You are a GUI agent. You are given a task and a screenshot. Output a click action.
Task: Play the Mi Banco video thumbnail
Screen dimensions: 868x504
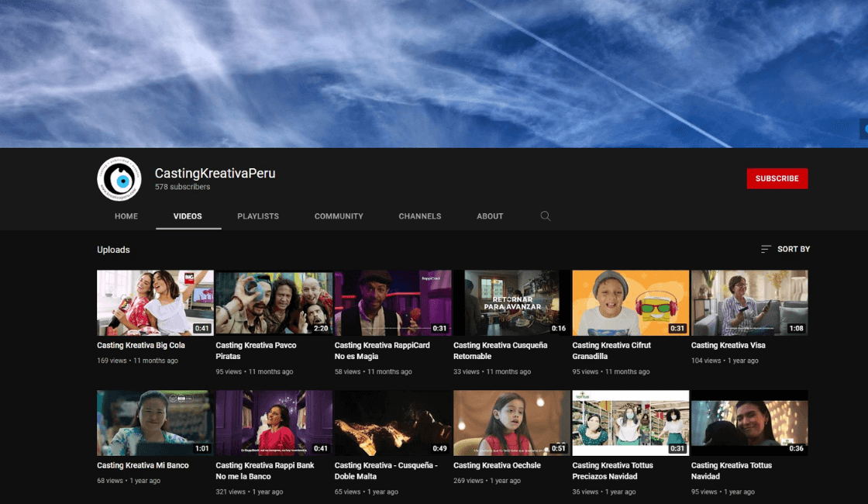(x=155, y=423)
